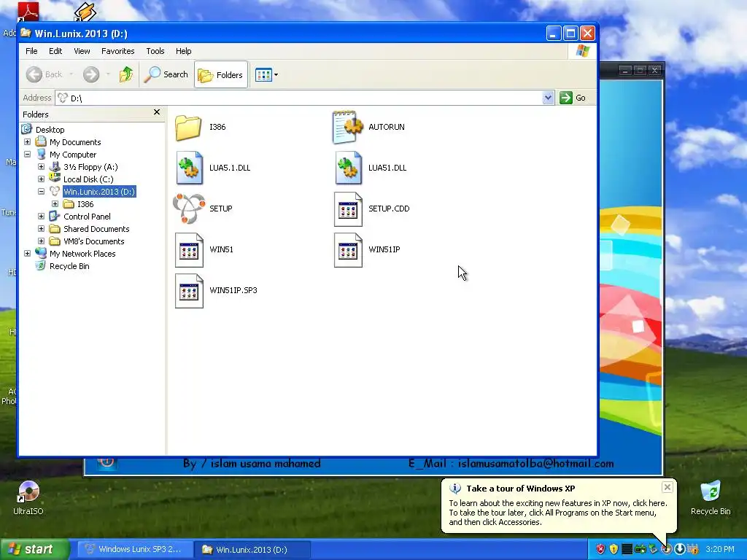Open the UltraISO desktop shortcut

click(x=28, y=498)
